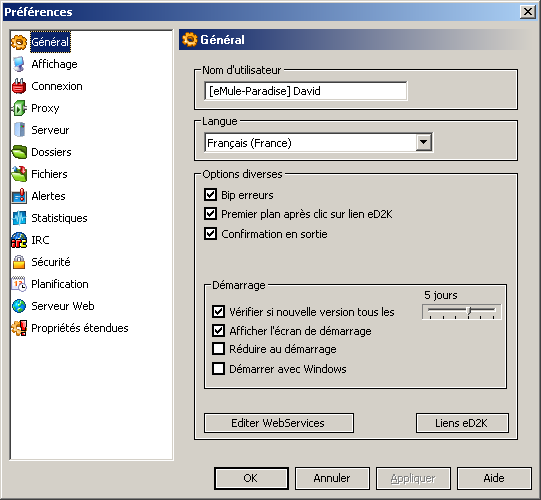Viewport: 541px width, 500px height.
Task: Enable Démarrer avec Windows
Action: click(218, 369)
